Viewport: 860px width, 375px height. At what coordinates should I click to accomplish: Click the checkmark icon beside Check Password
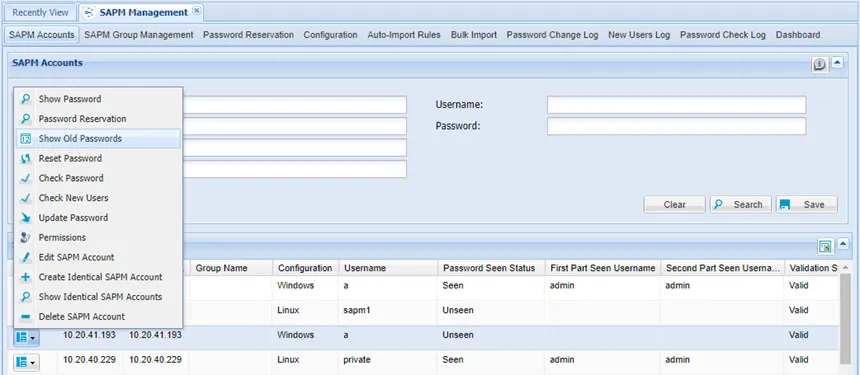25,178
